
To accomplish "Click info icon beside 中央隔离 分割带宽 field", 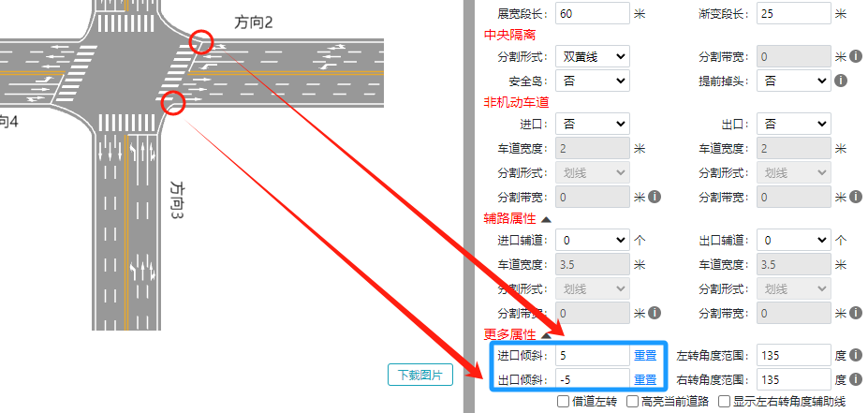I will [x=855, y=57].
